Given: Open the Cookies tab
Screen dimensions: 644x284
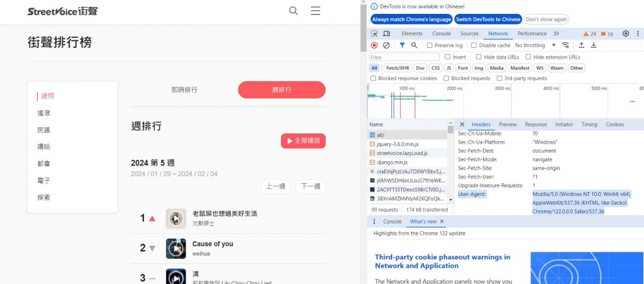Looking at the screenshot, I should 614,125.
